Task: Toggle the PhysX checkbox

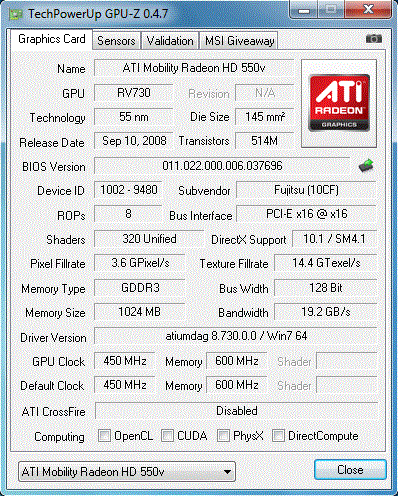Action: (223, 435)
